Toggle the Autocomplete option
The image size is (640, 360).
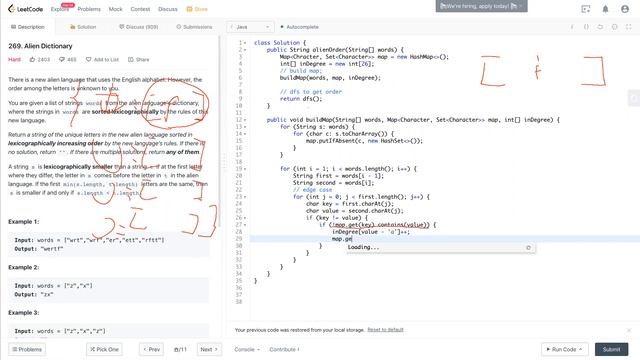point(299,27)
